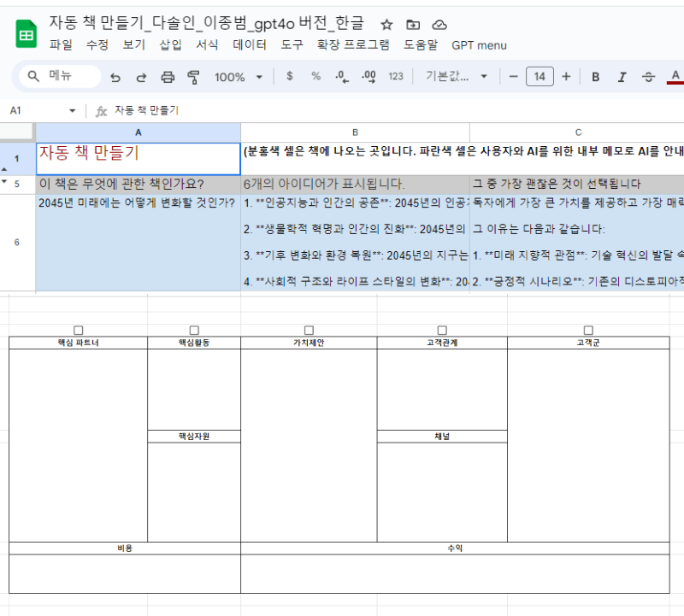The image size is (684, 616).
Task: Click the print icon
Action: click(168, 77)
